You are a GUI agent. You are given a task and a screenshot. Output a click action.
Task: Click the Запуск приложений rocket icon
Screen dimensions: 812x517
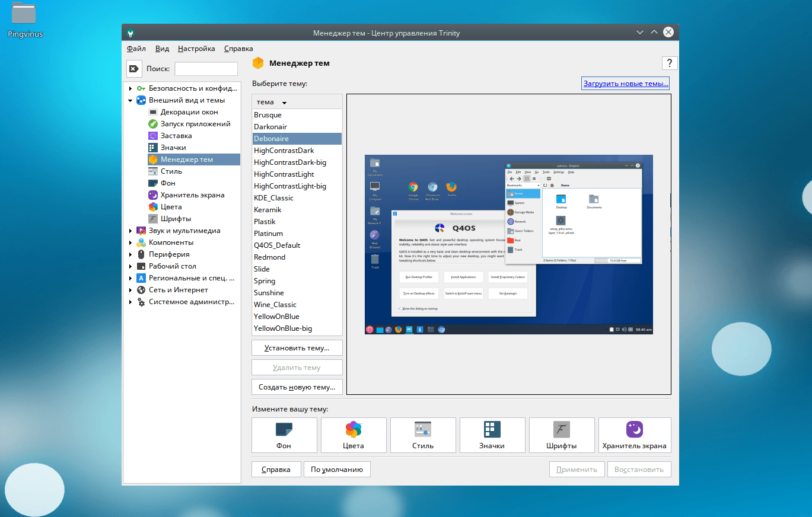tap(153, 124)
